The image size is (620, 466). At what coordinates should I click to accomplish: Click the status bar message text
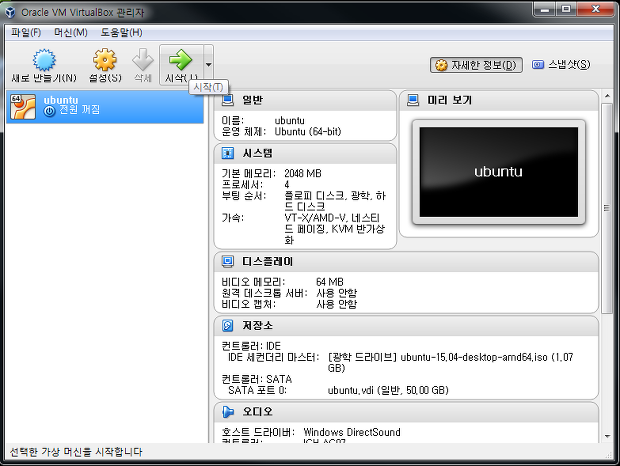(76, 452)
